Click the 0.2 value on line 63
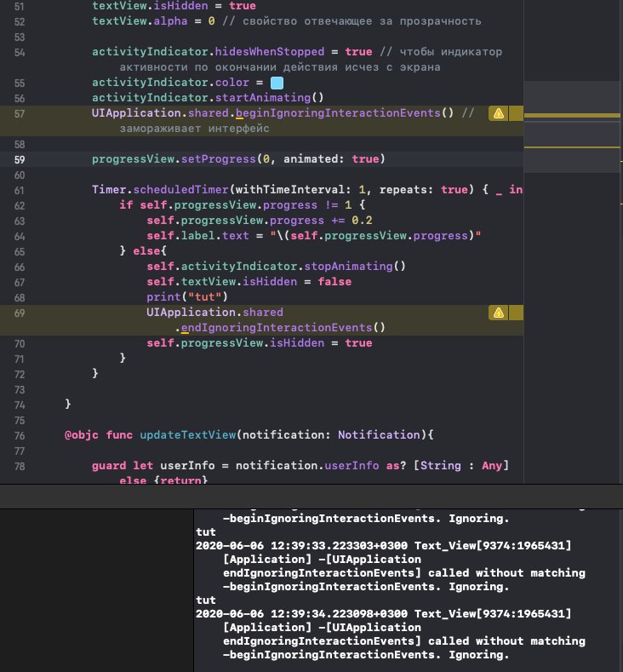Viewport: 623px width, 672px height. [362, 221]
